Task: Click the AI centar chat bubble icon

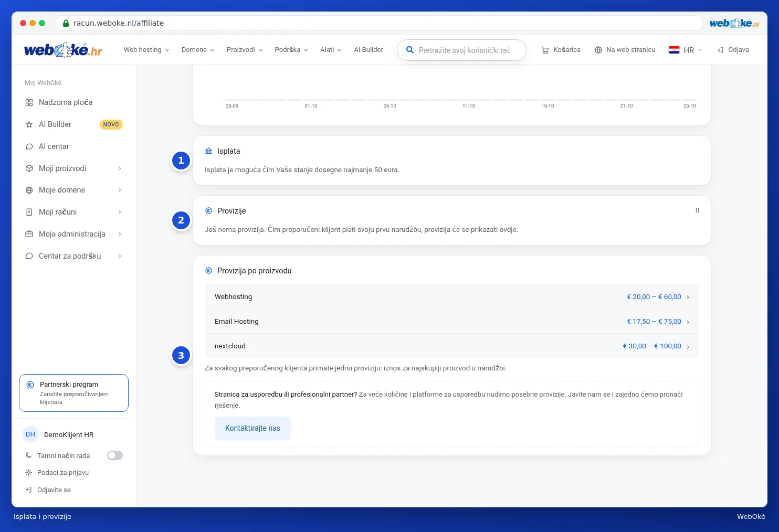Action: click(29, 147)
